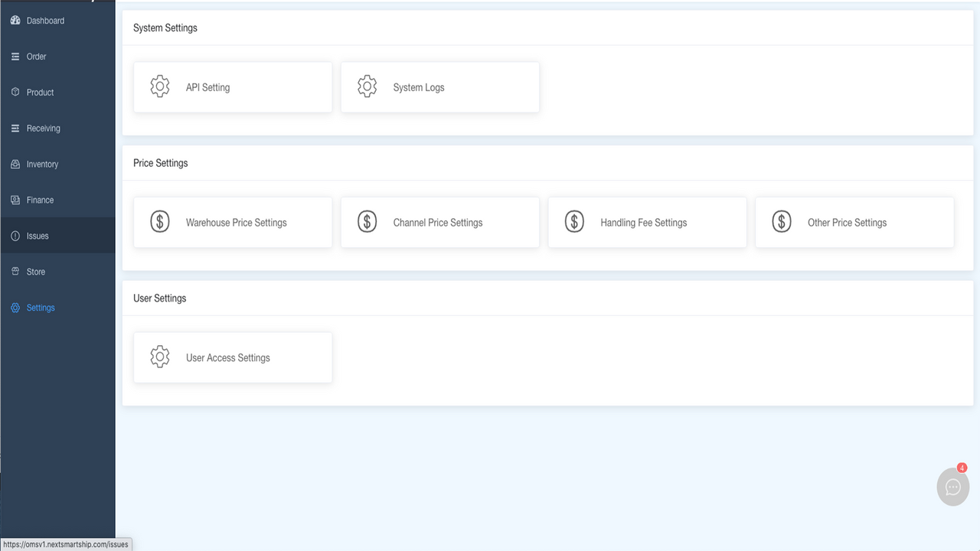The width and height of the screenshot is (980, 551).
Task: Select the Receiving list icon
Action: [x=14, y=128]
